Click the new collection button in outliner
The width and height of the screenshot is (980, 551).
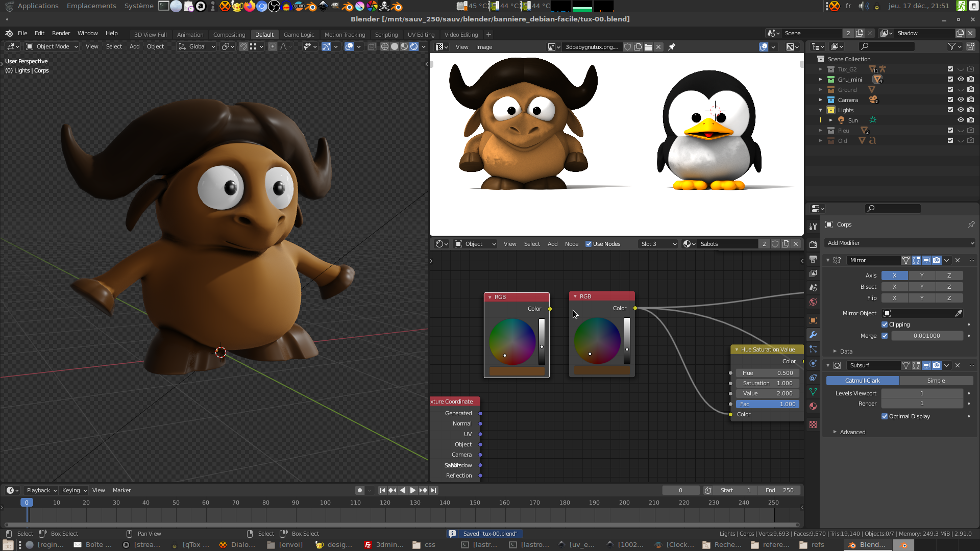pyautogui.click(x=971, y=46)
